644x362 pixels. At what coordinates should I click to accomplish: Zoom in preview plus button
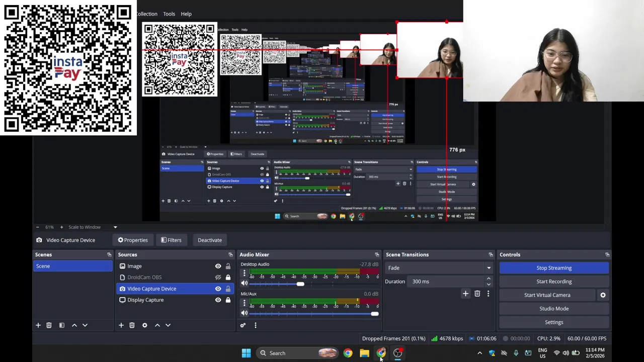(61, 227)
